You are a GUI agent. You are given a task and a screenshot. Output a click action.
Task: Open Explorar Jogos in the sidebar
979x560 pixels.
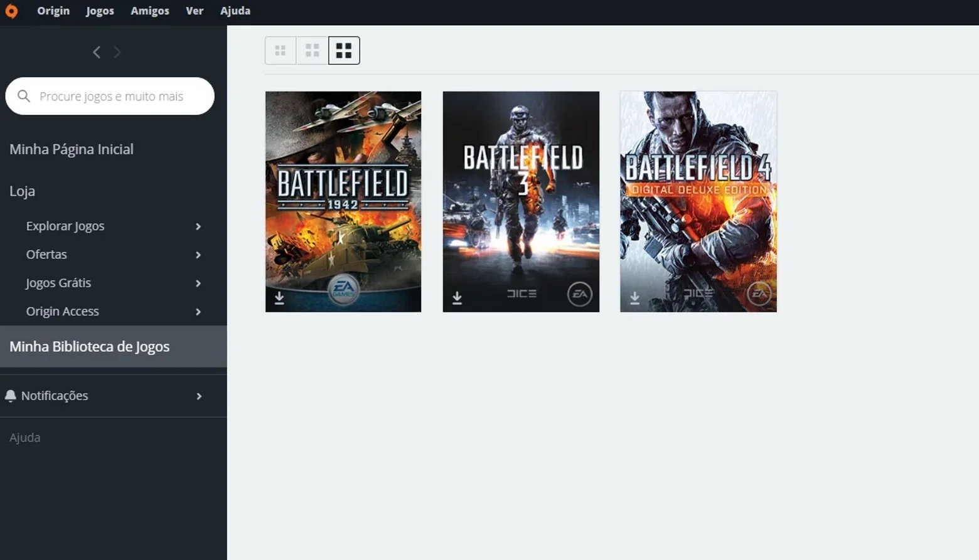pyautogui.click(x=65, y=226)
